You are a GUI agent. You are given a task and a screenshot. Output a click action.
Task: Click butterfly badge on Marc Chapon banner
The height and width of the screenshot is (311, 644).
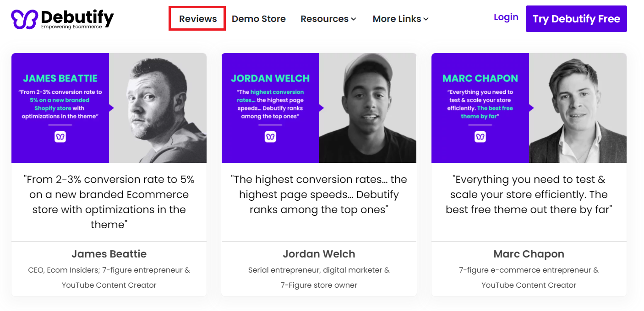pyautogui.click(x=480, y=137)
